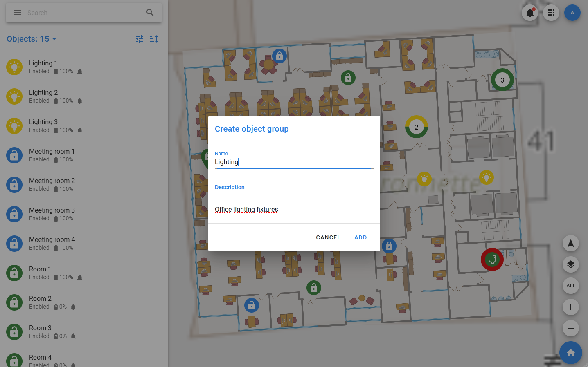Select Lighting 1 in object list

(x=43, y=67)
